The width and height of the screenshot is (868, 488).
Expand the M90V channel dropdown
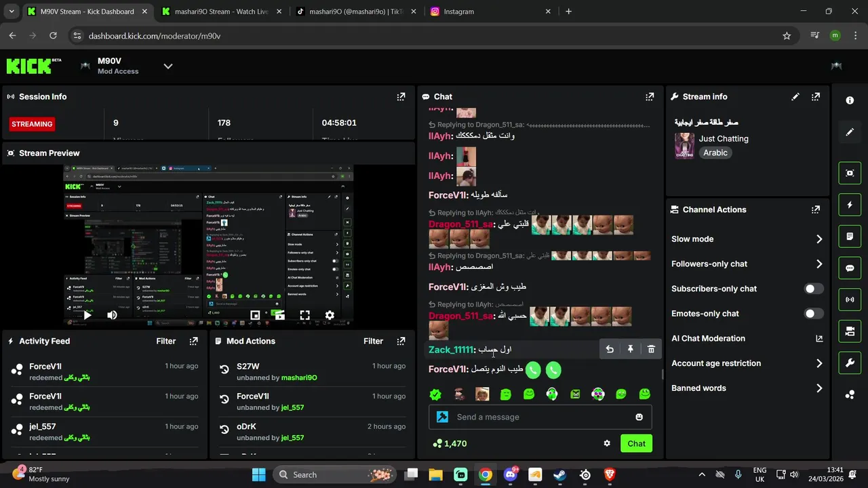(168, 66)
